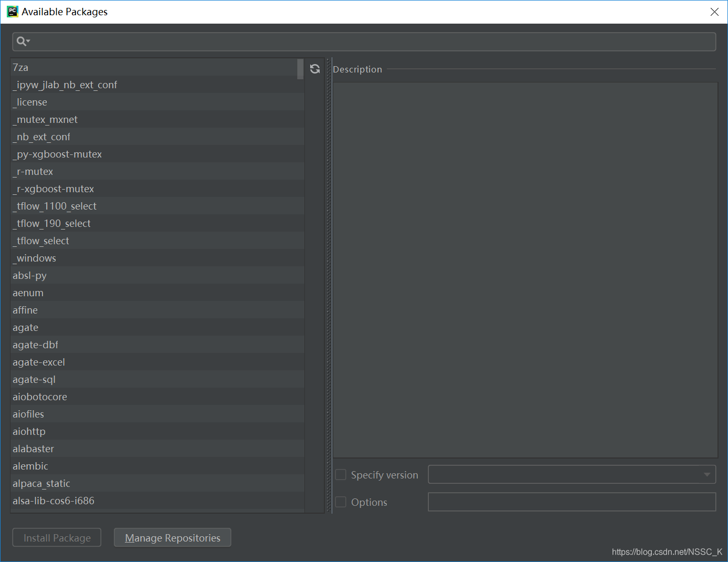Select the 7za package
Screen dimensions: 728x562
157,67
